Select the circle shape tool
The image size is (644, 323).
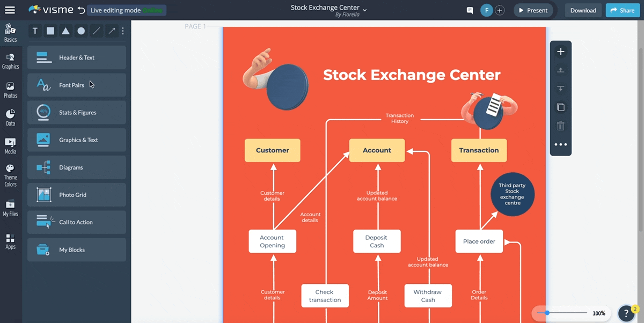[x=81, y=31]
